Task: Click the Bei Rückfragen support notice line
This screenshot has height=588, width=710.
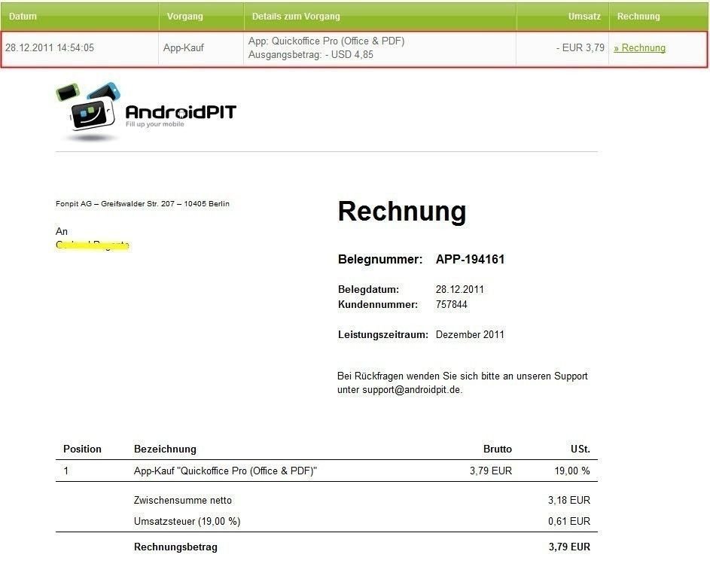Action: click(x=462, y=376)
